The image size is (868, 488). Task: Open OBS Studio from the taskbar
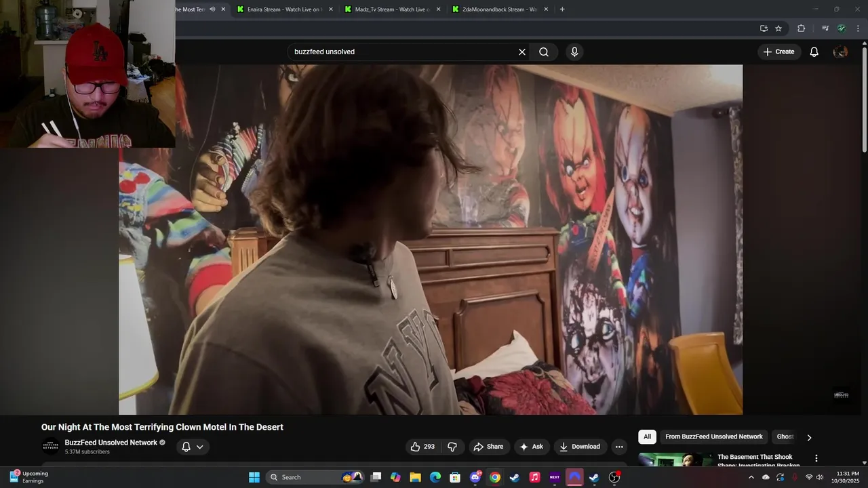click(x=614, y=477)
